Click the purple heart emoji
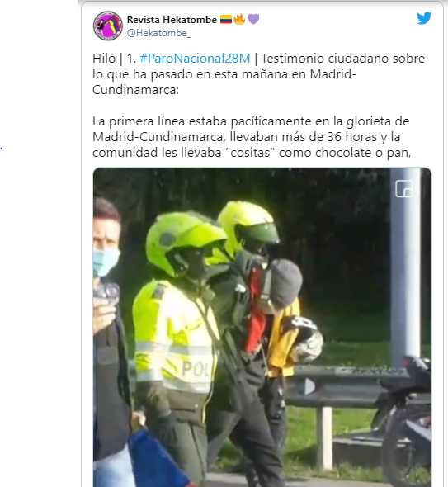448x487 pixels. (253, 20)
